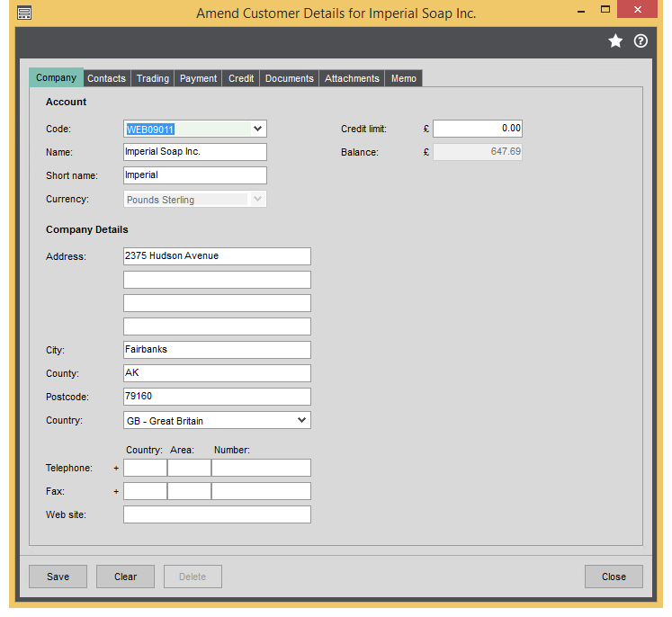Click the Clear button

coord(125,577)
